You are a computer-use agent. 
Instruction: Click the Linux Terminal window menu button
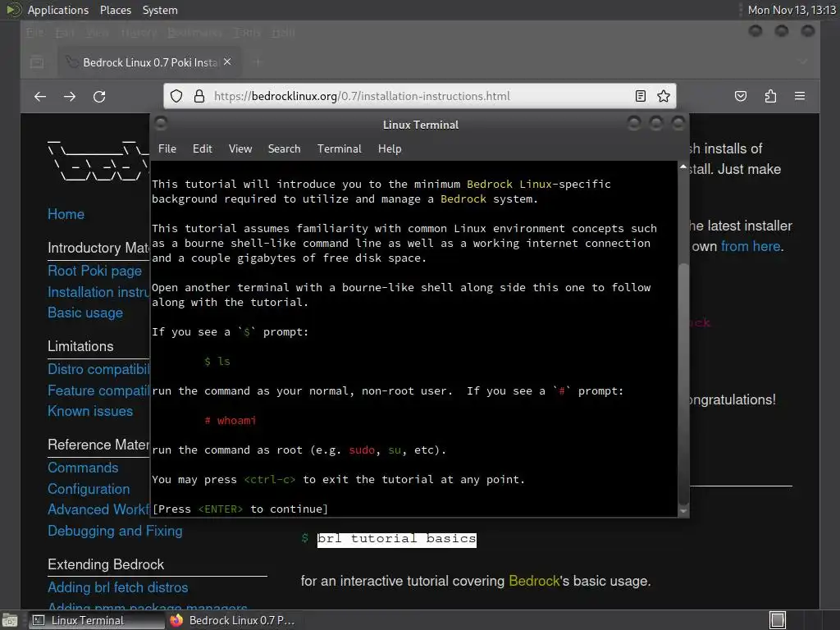(161, 124)
